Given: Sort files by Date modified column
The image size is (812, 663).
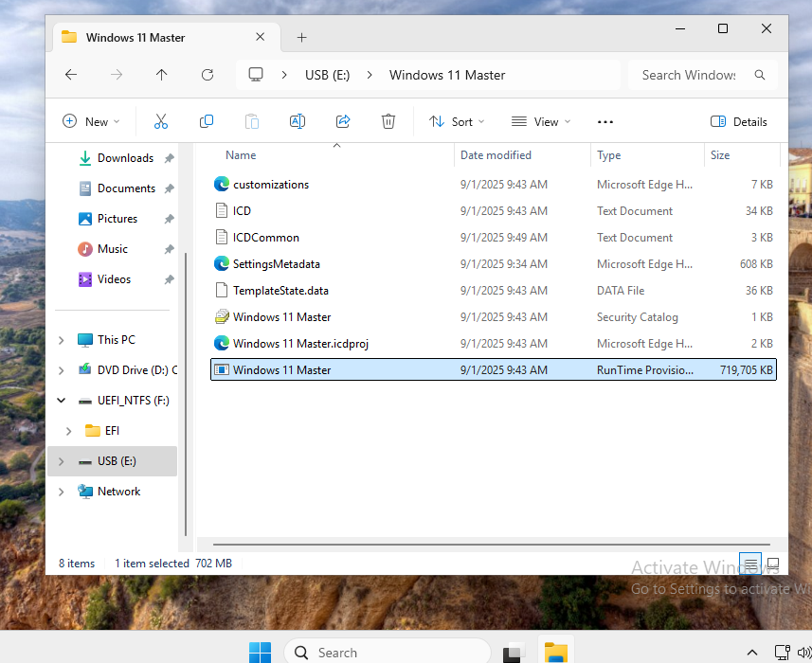Looking at the screenshot, I should [x=496, y=155].
